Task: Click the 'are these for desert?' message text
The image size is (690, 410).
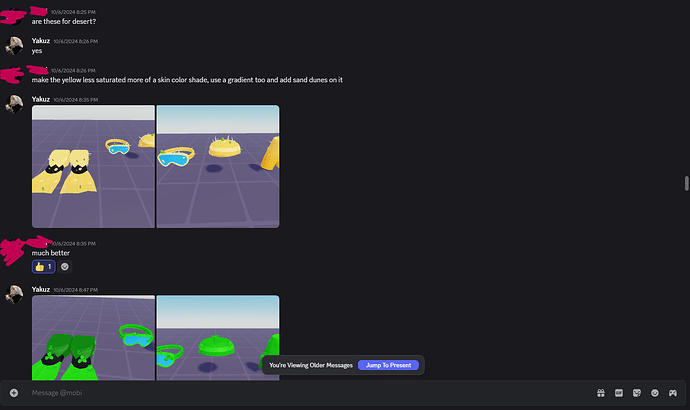Action: coord(64,22)
